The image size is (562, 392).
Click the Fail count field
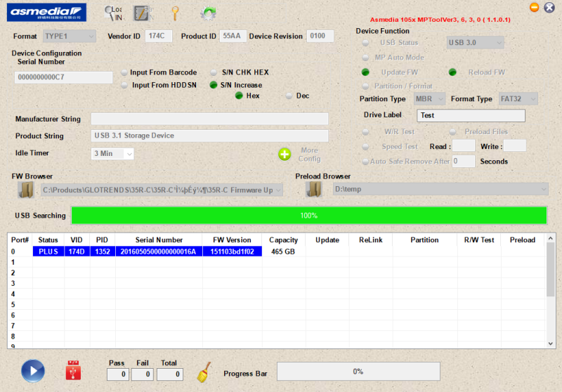pos(143,374)
